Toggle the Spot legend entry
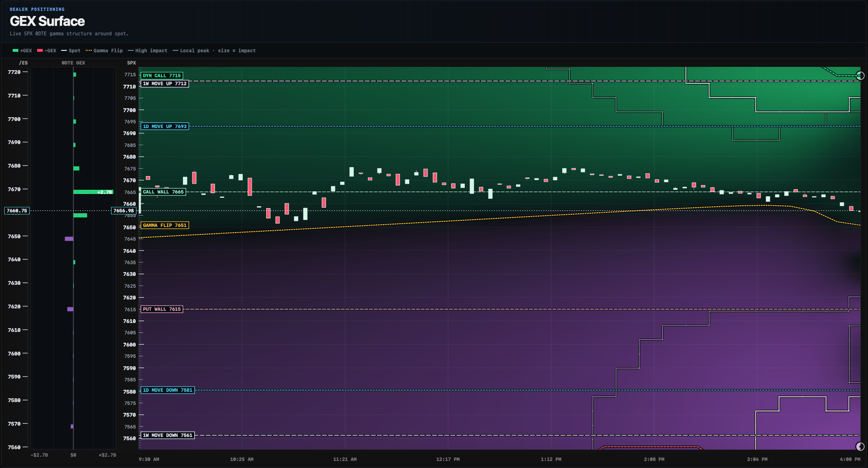Screen dimensions: 868x468 click(x=71, y=50)
